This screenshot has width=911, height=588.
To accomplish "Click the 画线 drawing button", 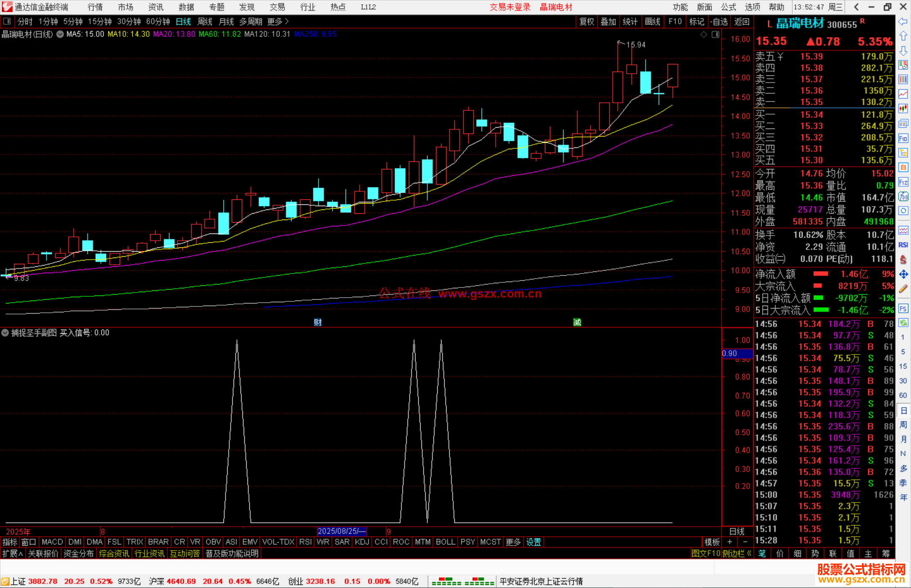I will [x=652, y=21].
